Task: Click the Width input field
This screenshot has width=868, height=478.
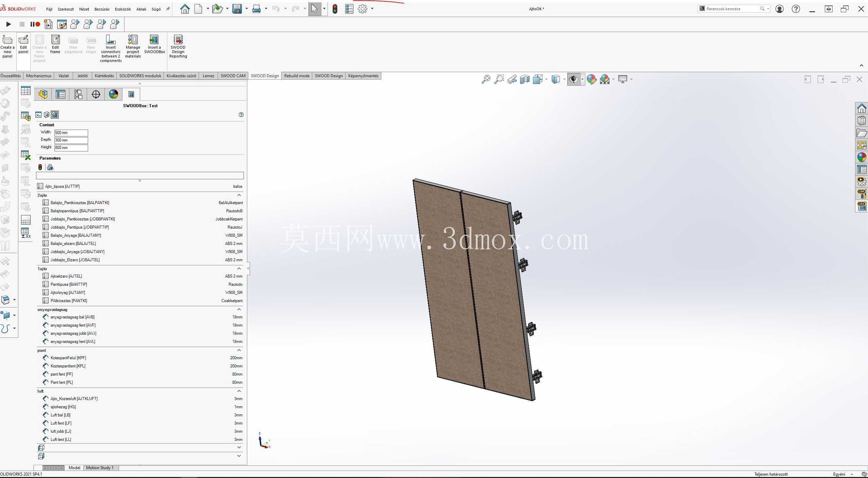Action: [x=71, y=133]
